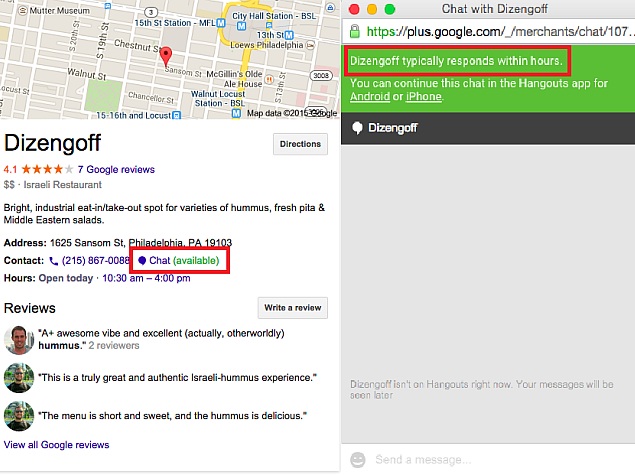
Task: Click the 'Open today' hours text
Action: click(66, 278)
